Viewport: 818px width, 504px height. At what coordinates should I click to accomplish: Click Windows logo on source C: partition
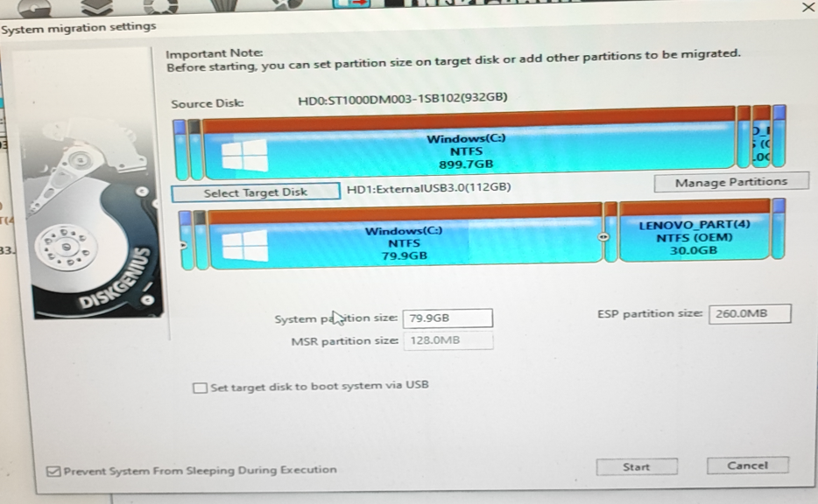[x=244, y=155]
